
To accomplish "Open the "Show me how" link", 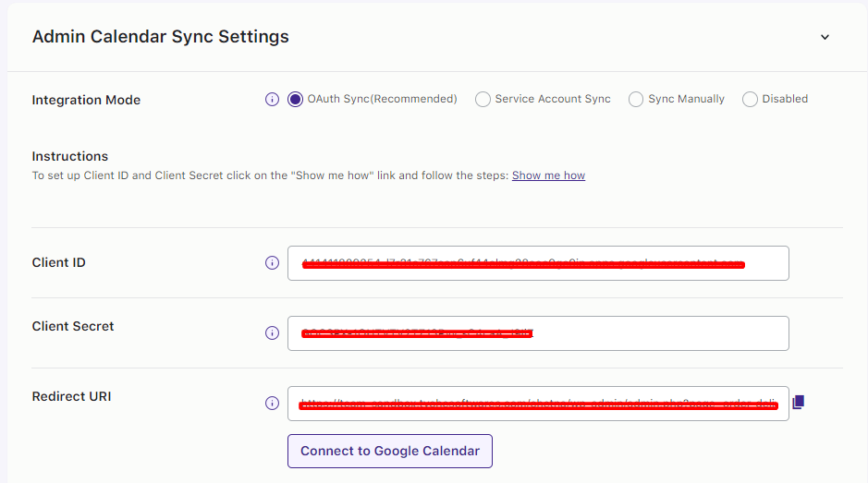I will [x=548, y=175].
